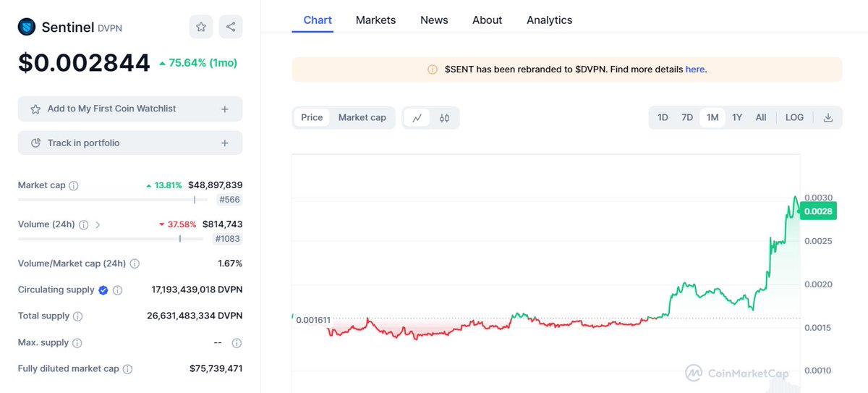Screen dimensions: 868x393
Task: Click the $0.002844 price value
Action: tap(84, 63)
